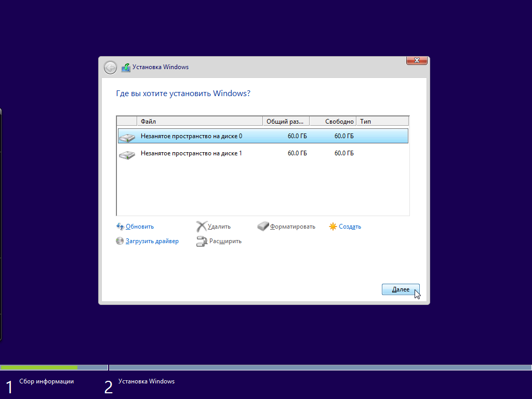Click the green setup progress bar
532x399 pixels.
click(38, 367)
